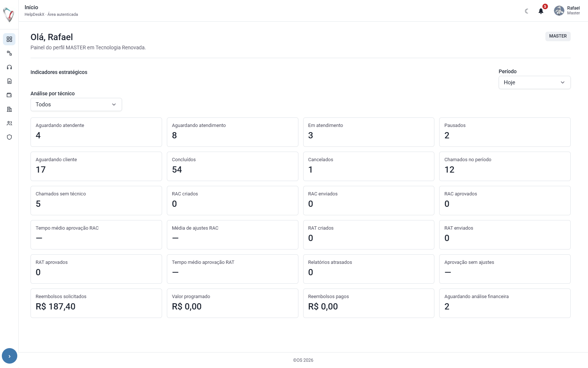The height and width of the screenshot is (368, 588).
Task: Click the Chamados sem técnico label
Action: (x=61, y=194)
